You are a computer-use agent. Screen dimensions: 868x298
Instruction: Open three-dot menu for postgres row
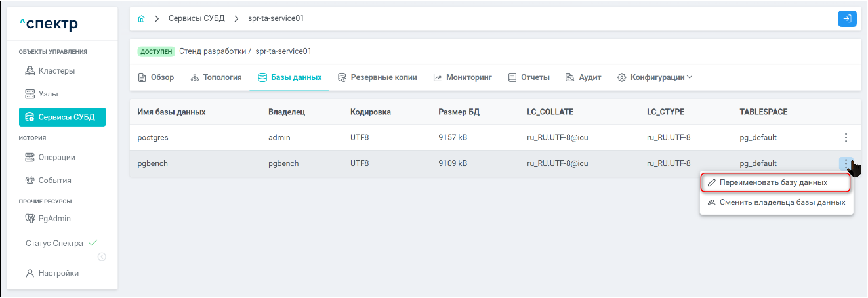coord(846,137)
